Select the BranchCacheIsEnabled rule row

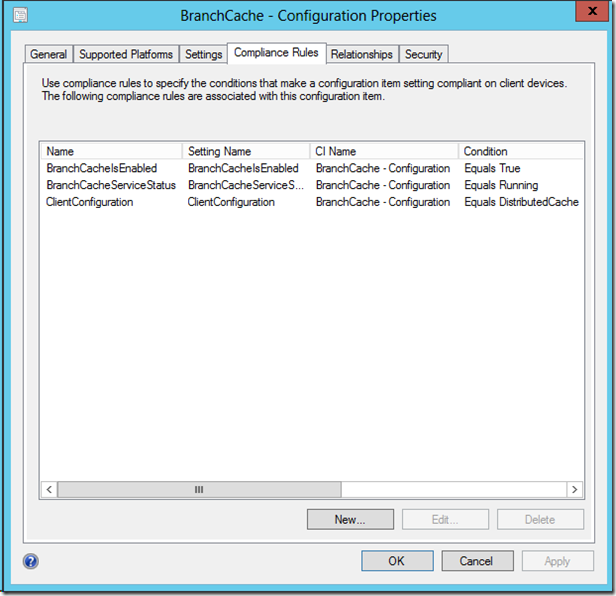312,168
